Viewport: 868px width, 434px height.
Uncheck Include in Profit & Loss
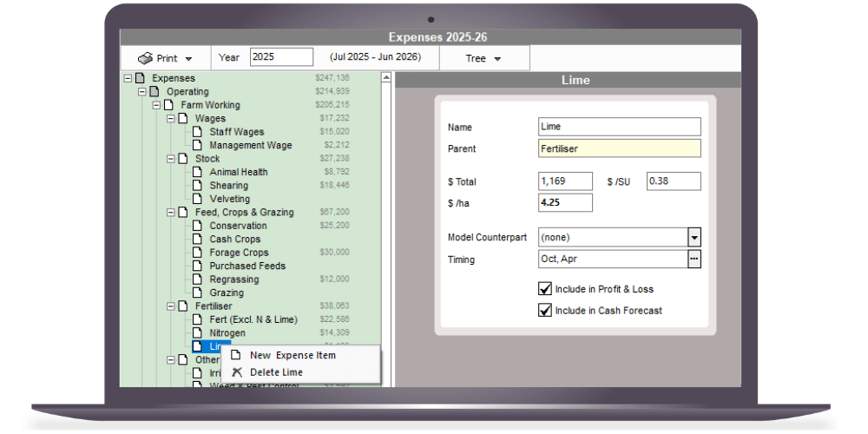click(x=545, y=289)
